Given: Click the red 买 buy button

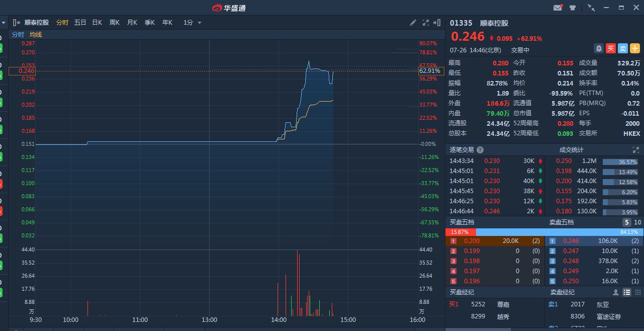Looking at the screenshot, I should point(610,48).
